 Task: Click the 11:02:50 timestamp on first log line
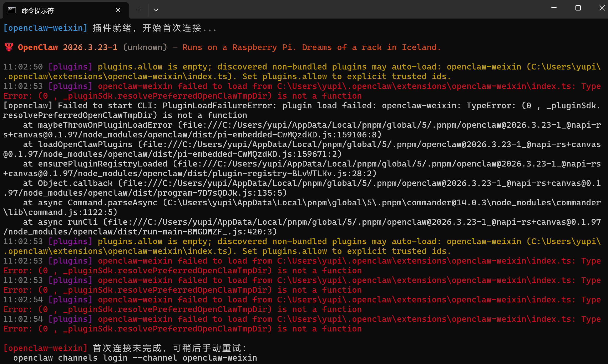coord(23,67)
